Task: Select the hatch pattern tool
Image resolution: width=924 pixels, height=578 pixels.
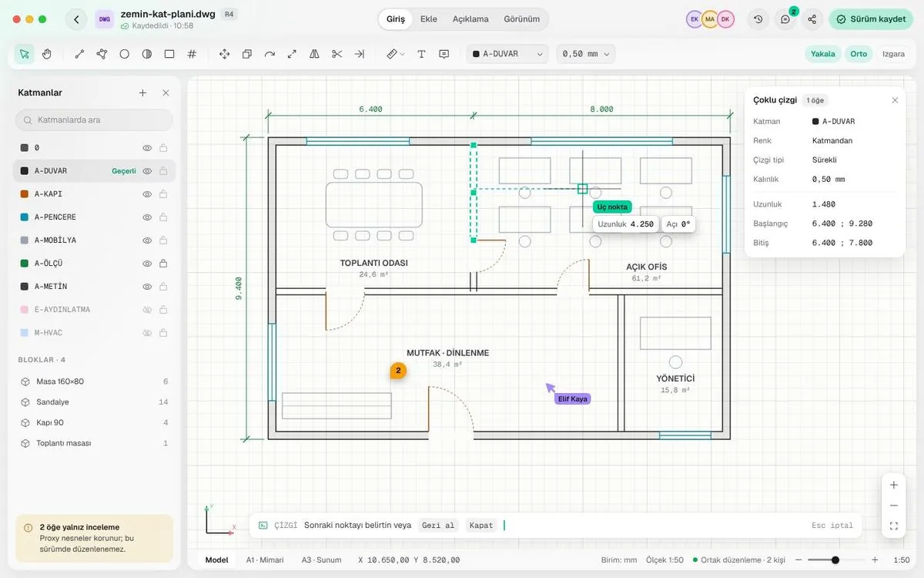Action: [192, 54]
